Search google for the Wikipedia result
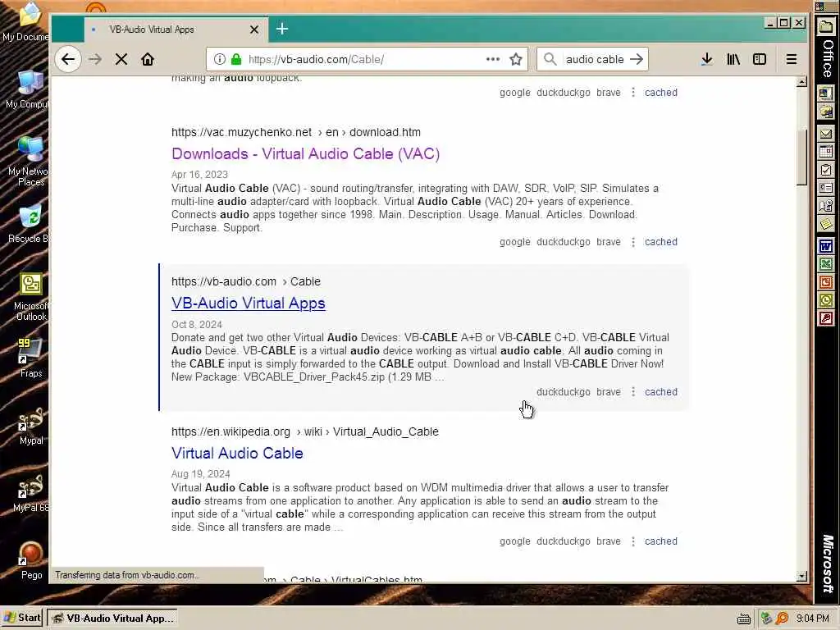 [x=515, y=541]
